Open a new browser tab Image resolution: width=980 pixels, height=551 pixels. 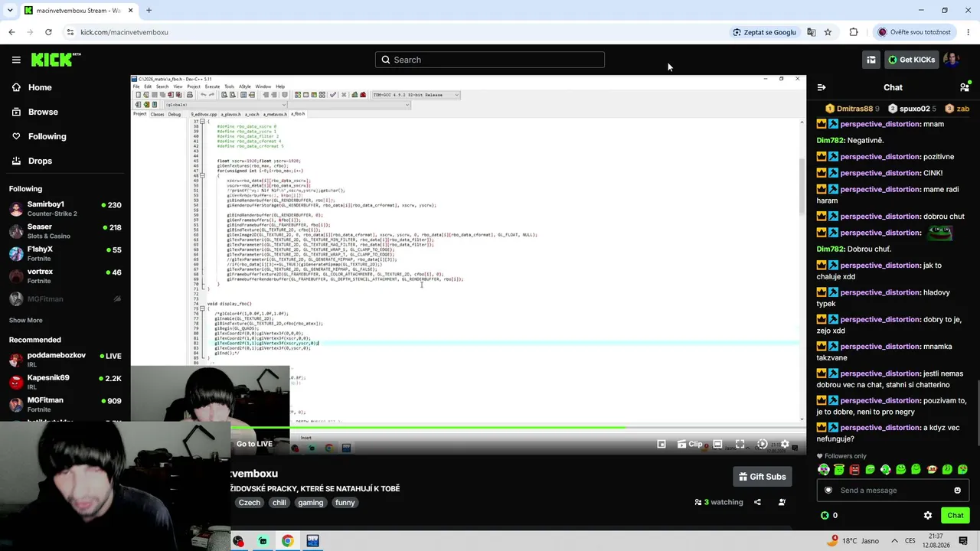tap(149, 11)
